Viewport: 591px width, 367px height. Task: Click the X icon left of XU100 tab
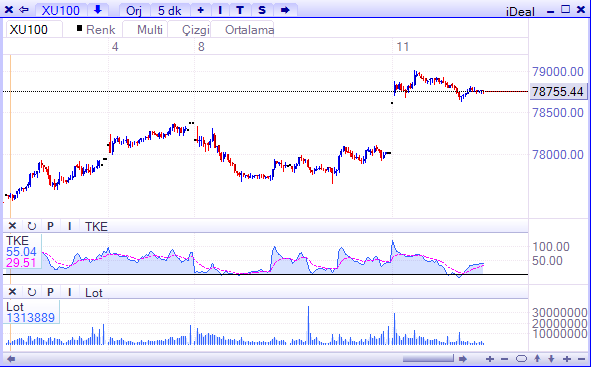(x=8, y=10)
